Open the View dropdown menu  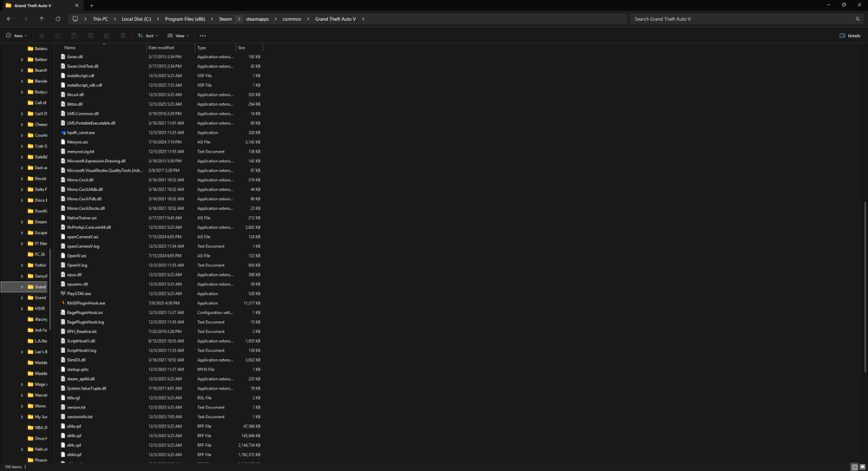point(178,36)
